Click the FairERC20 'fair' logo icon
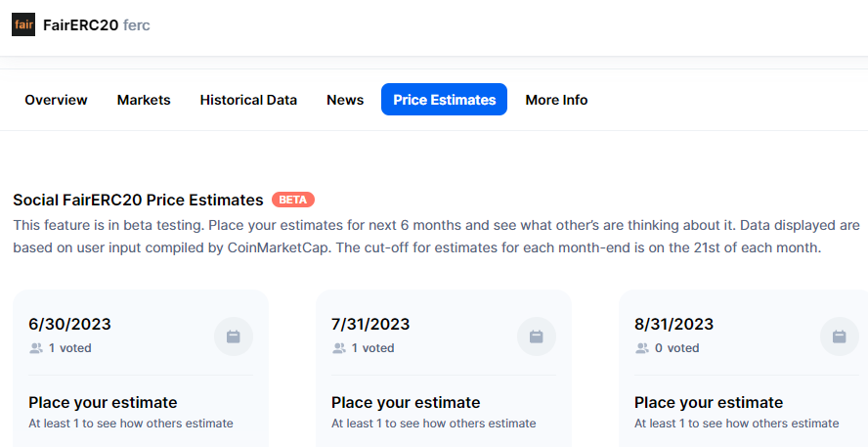 [23, 24]
